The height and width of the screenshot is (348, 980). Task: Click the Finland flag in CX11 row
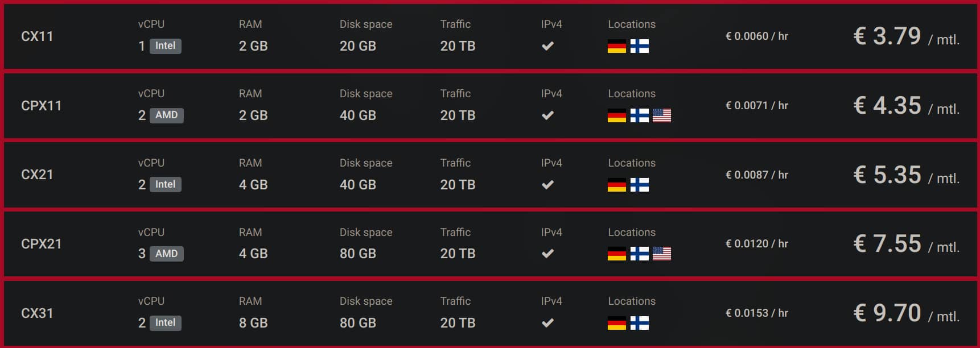coord(639,46)
